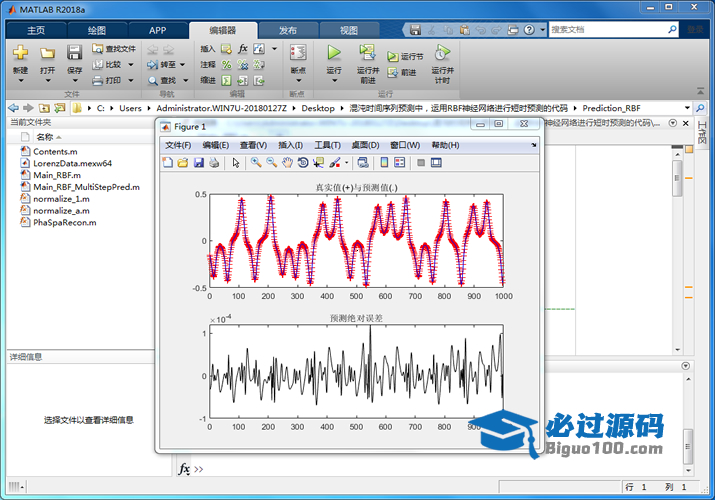Open the Print (打印) dropdown arrow
This screenshot has height=500, width=715.
[x=131, y=81]
